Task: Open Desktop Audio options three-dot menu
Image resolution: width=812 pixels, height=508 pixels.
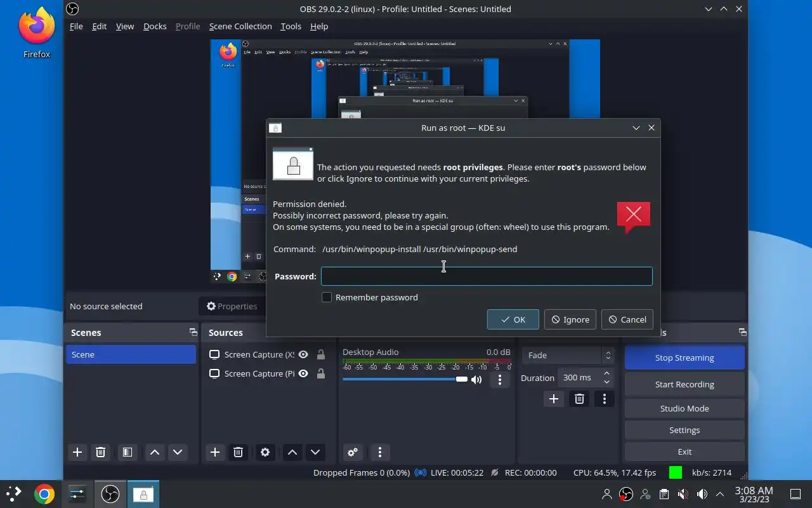Action: (500, 380)
